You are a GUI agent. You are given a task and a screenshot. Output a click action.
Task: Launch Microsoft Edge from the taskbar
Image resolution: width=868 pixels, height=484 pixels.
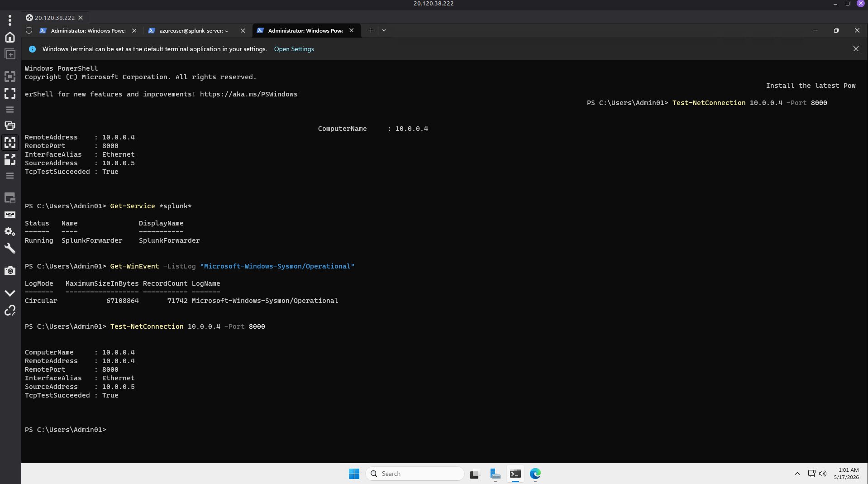(x=535, y=474)
